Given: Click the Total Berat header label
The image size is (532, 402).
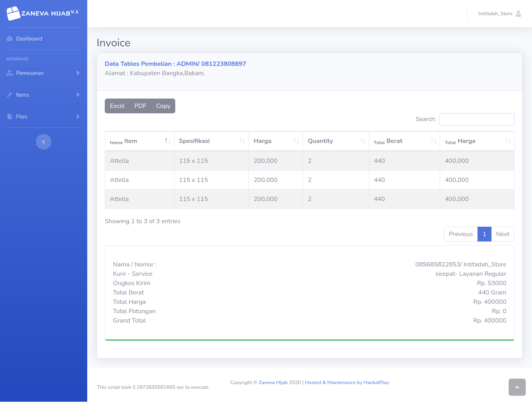Looking at the screenshot, I should click(388, 141).
